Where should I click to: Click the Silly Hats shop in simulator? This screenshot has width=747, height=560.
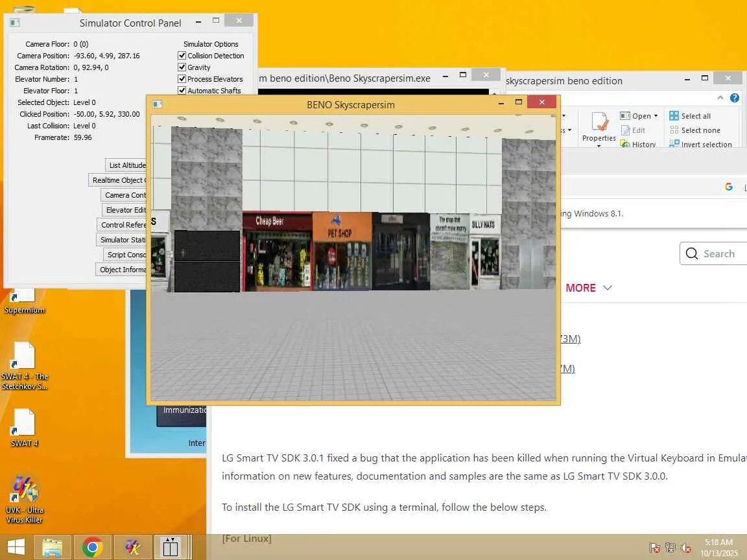pos(485,251)
